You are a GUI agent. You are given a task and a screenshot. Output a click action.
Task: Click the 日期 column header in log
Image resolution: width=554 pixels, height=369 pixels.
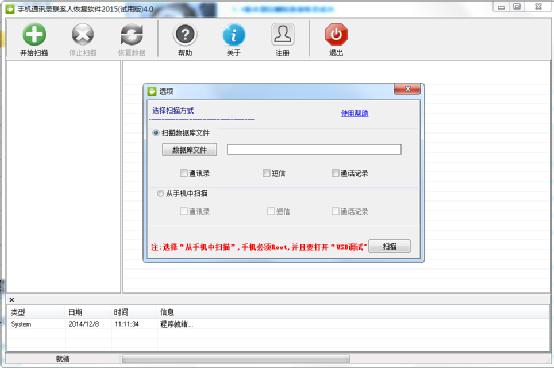(75, 312)
